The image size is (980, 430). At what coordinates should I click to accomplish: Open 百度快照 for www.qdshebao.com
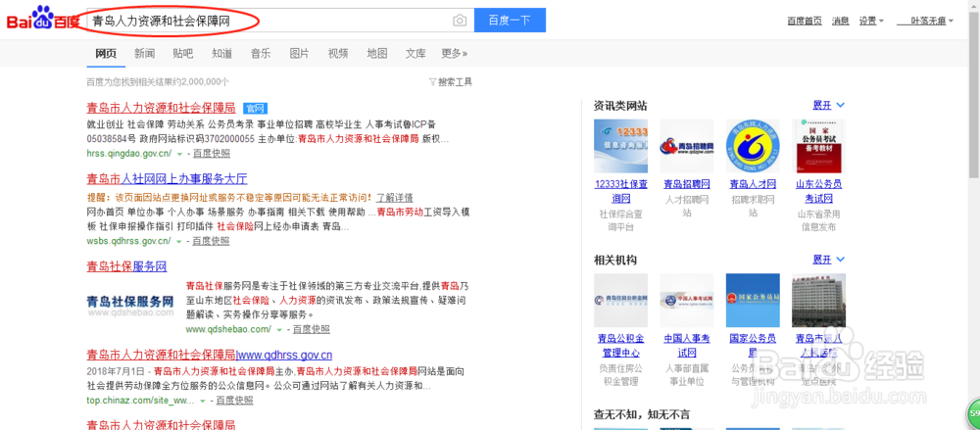point(312,329)
